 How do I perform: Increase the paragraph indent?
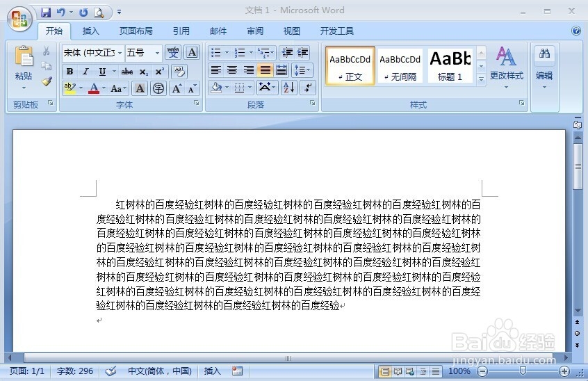coord(302,53)
